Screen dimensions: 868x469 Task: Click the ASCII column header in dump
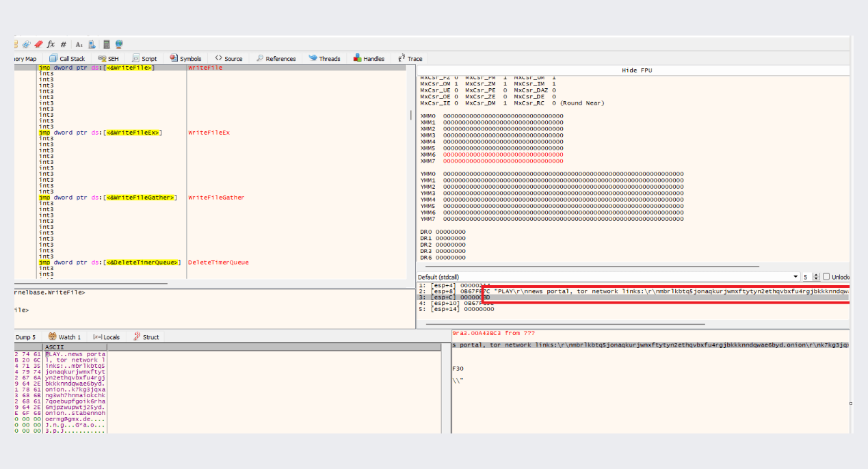75,347
